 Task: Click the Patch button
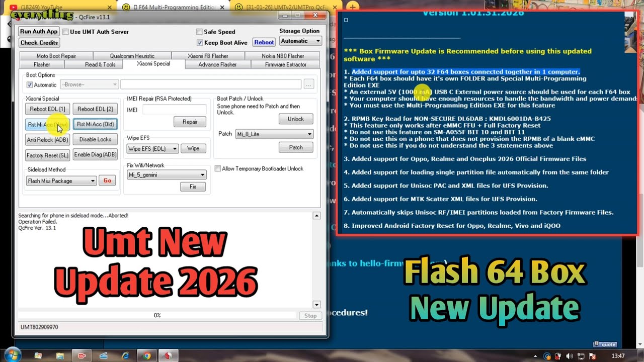click(x=296, y=147)
